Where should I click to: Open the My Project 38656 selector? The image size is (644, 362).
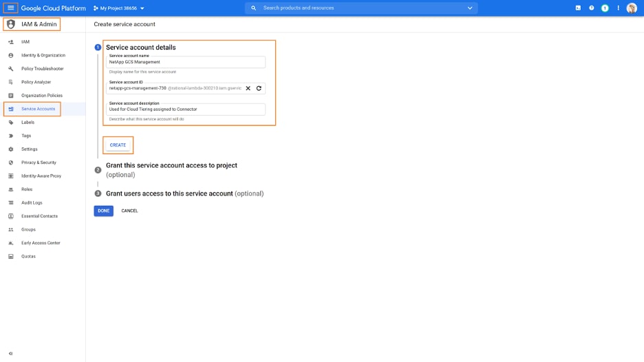(x=119, y=8)
